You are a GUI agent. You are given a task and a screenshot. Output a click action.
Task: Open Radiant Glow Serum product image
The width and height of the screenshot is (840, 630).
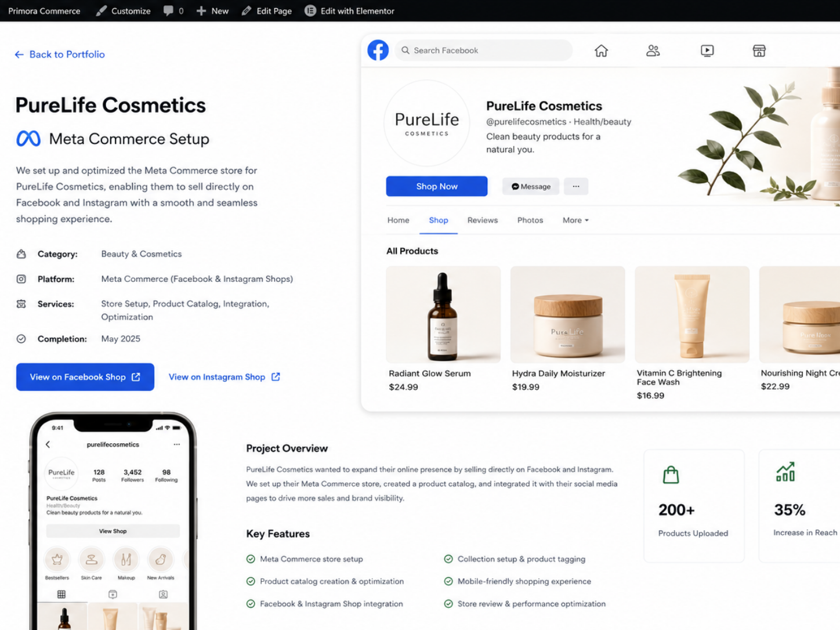coord(443,314)
